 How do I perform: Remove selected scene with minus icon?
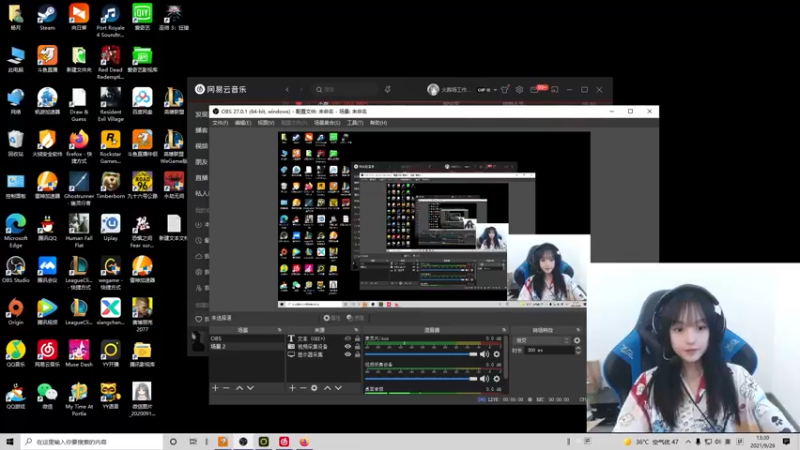point(226,388)
